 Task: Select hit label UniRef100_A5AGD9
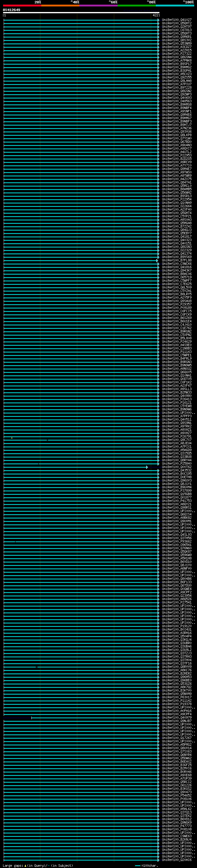coord(177,450)
